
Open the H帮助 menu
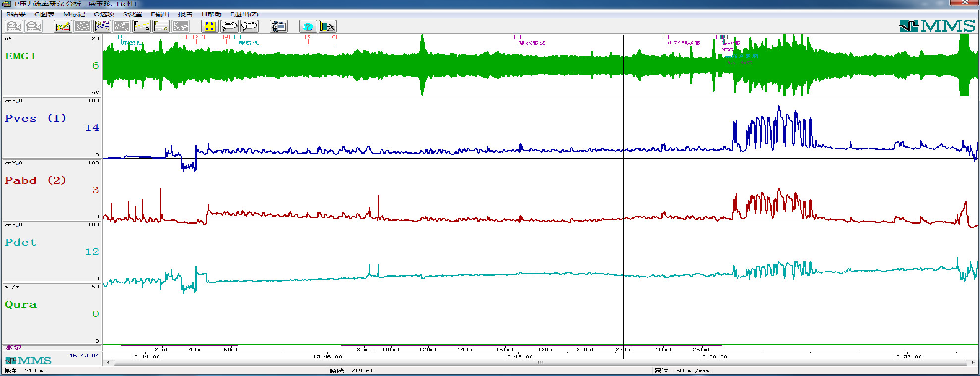pyautogui.click(x=212, y=14)
